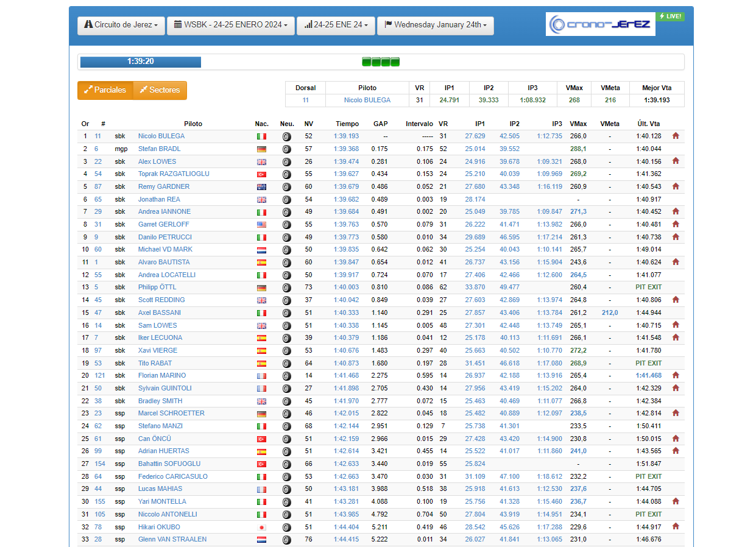Click the 288,1 top speed value

578,149
